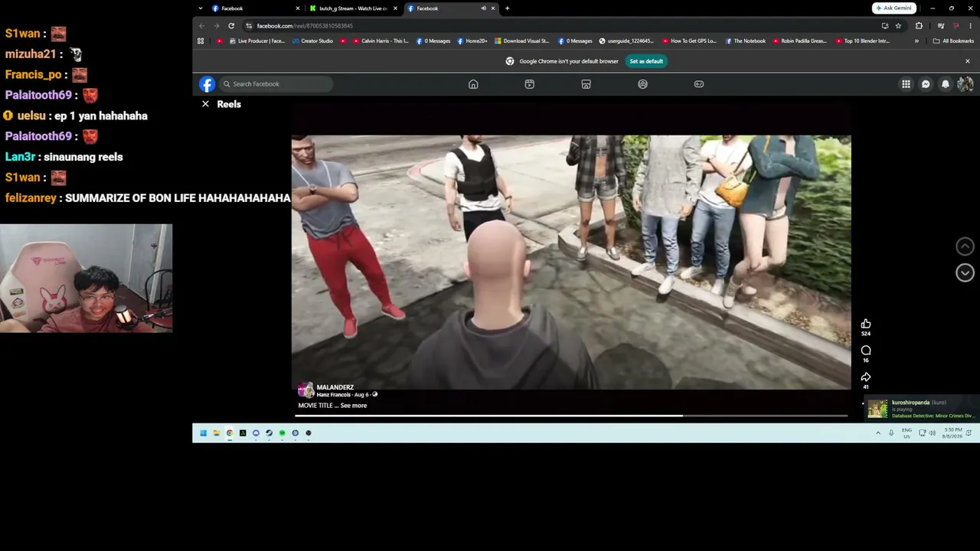980x551 pixels.
Task: Go to the previous reel
Action: [x=965, y=246]
